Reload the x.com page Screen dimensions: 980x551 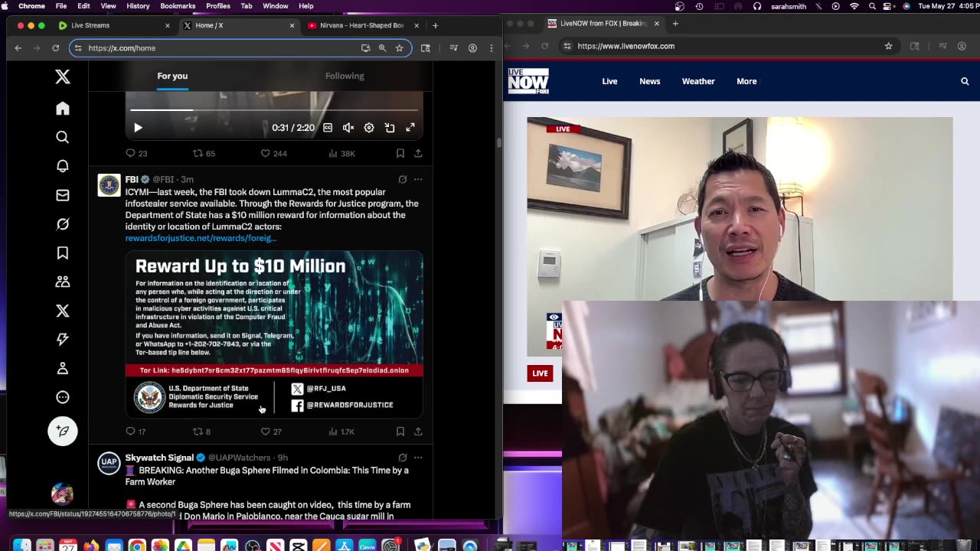(55, 47)
